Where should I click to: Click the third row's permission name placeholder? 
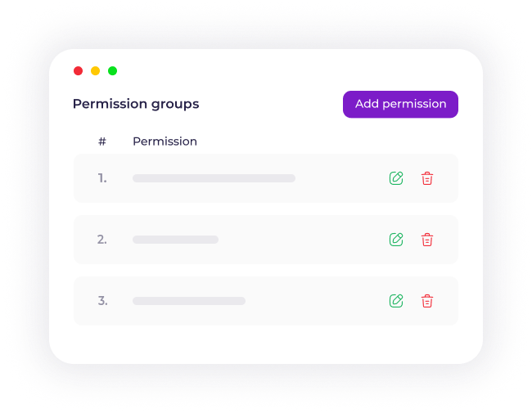(189, 301)
